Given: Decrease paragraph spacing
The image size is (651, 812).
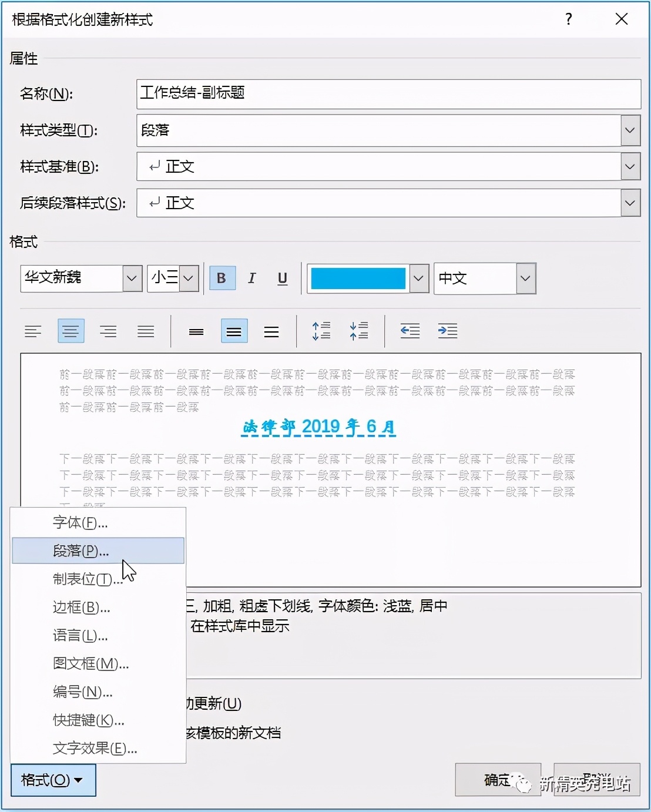Looking at the screenshot, I should pos(359,331).
